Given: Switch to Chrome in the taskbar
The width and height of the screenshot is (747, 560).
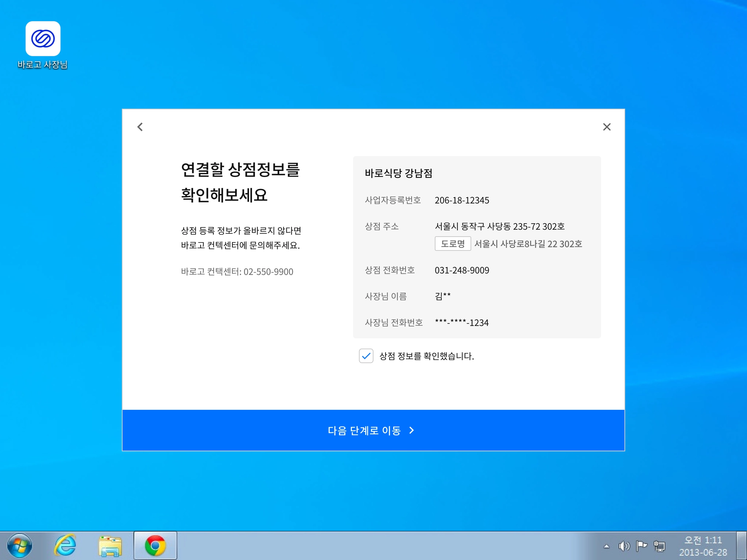Looking at the screenshot, I should click(155, 546).
